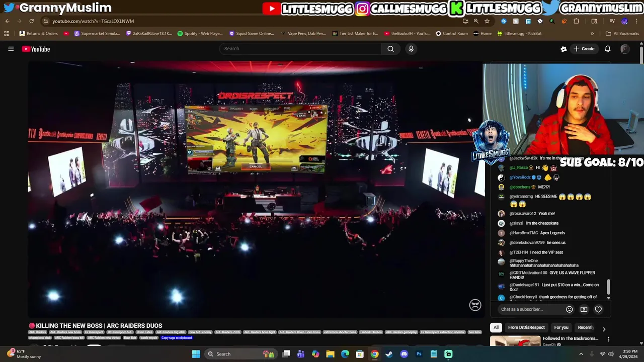644x362 pixels.
Task: Open the emoji picker in chat box
Action: [569, 309]
